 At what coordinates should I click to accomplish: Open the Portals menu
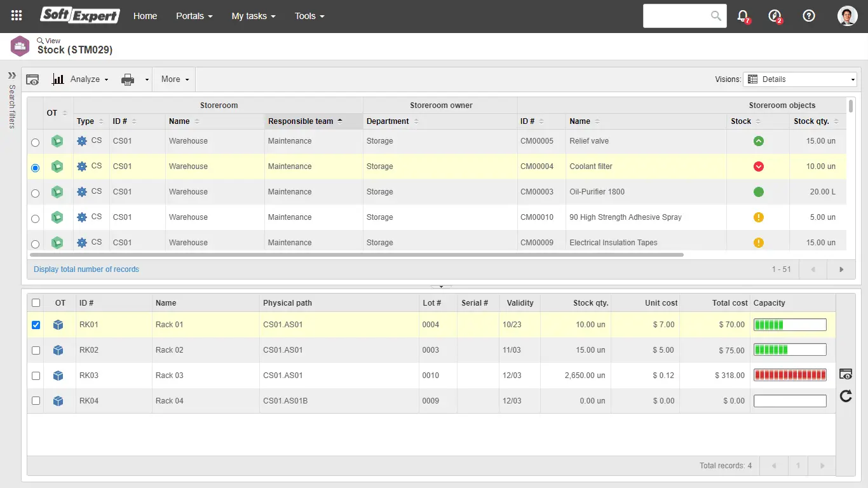(194, 16)
